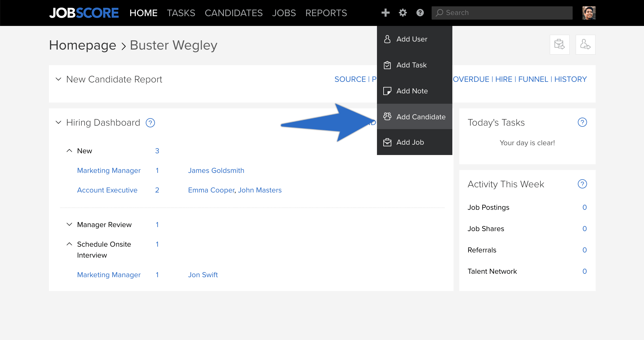This screenshot has height=340, width=644.
Task: Open candidate John Masters
Action: pyautogui.click(x=260, y=190)
